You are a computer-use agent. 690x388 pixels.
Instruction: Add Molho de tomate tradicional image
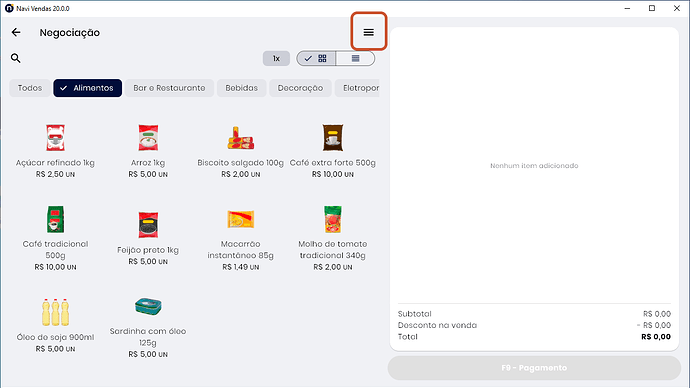click(x=333, y=219)
